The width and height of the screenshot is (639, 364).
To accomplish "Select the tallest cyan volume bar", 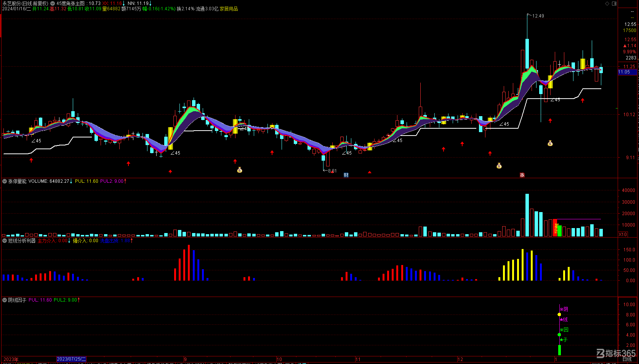I will pyautogui.click(x=527, y=215).
